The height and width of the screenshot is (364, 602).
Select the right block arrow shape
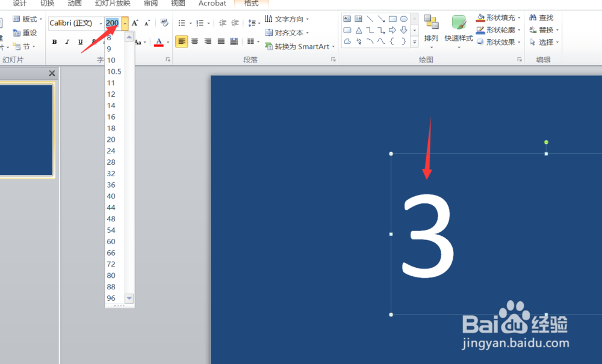(x=393, y=30)
